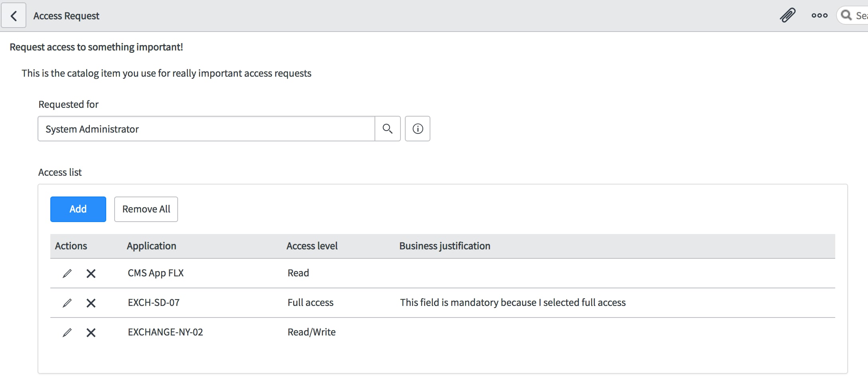
Task: Open the more options menu icon
Action: [x=819, y=16]
